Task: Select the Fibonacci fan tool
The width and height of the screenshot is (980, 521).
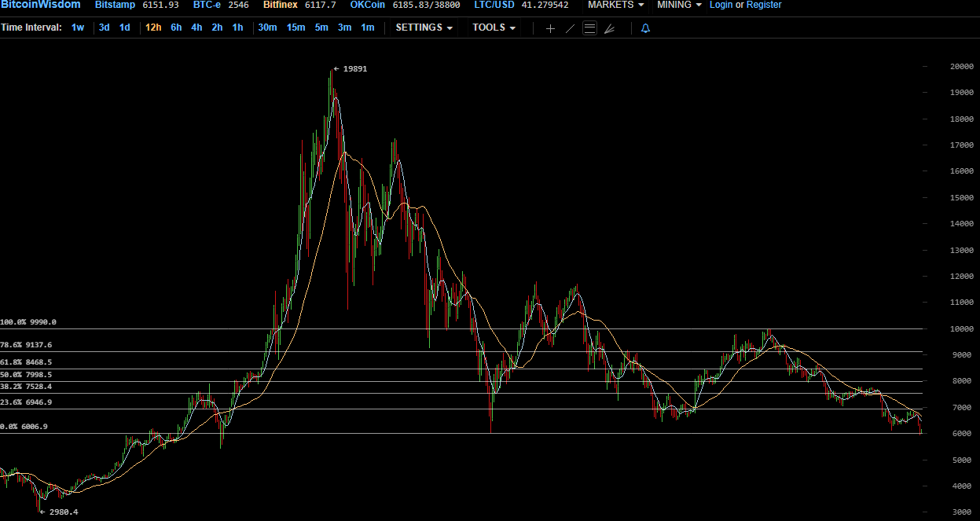Action: (609, 28)
